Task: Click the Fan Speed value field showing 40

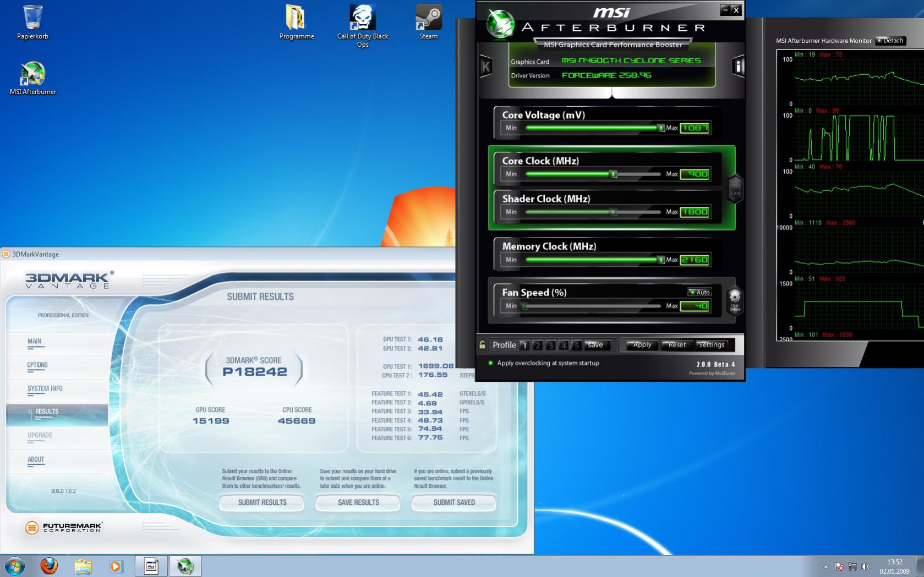Action: click(x=695, y=306)
